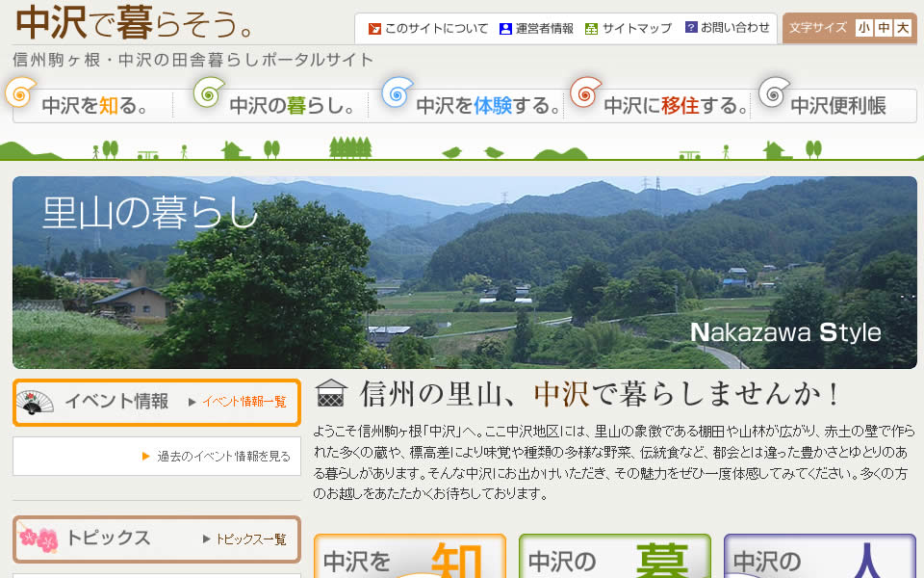Click the green sitemap icon

pyautogui.click(x=591, y=29)
